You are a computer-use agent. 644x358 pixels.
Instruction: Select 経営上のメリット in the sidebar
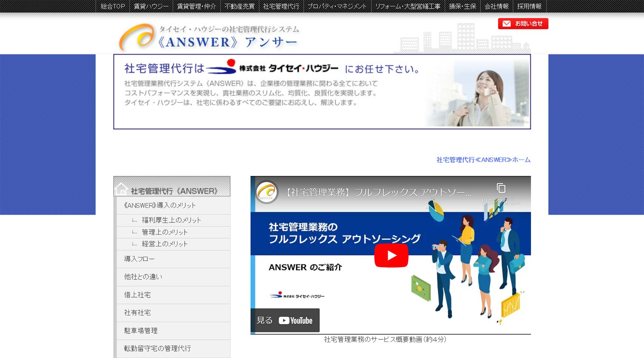tap(173, 244)
